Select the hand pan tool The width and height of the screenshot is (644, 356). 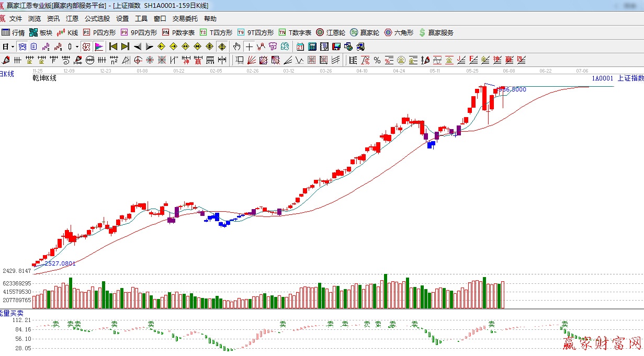237,47
